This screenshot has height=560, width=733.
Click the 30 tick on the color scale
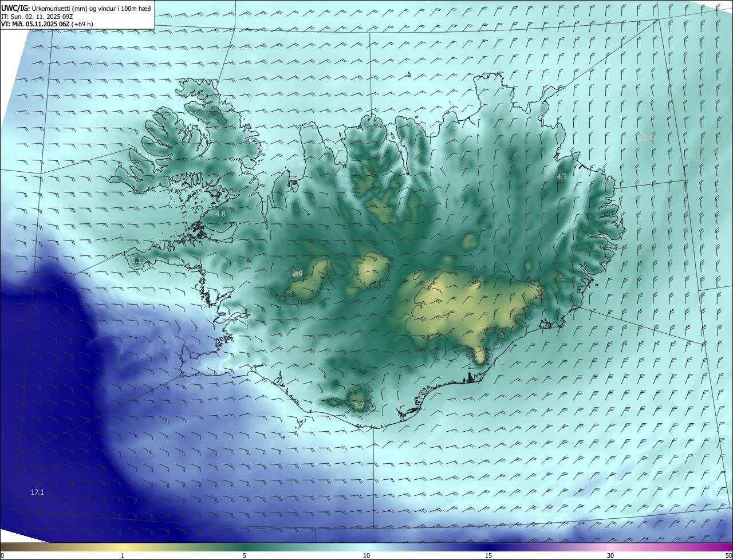coord(610,556)
